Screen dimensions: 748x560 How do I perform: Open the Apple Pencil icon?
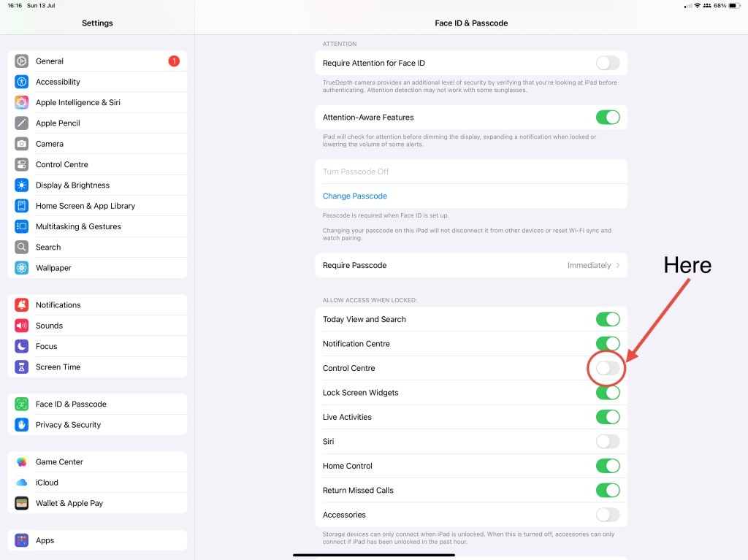(x=22, y=123)
